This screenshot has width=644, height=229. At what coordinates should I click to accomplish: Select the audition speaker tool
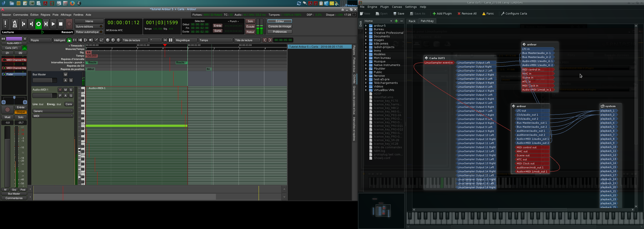[x=91, y=40]
